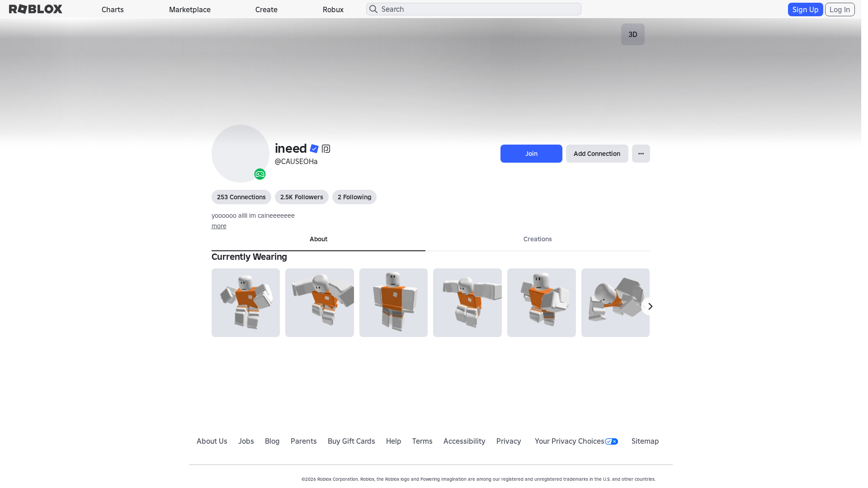The width and height of the screenshot is (868, 488).
Task: Open the Charts menu item
Action: [113, 9]
